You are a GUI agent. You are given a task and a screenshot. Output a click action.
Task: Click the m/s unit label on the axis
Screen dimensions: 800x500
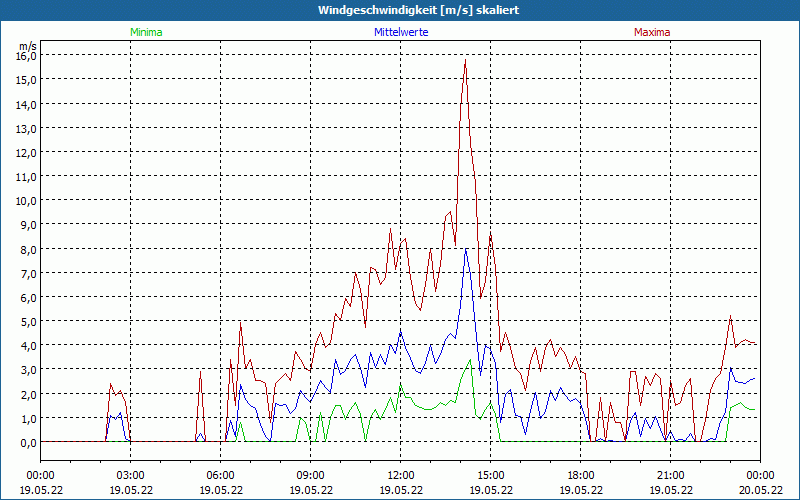(28, 46)
